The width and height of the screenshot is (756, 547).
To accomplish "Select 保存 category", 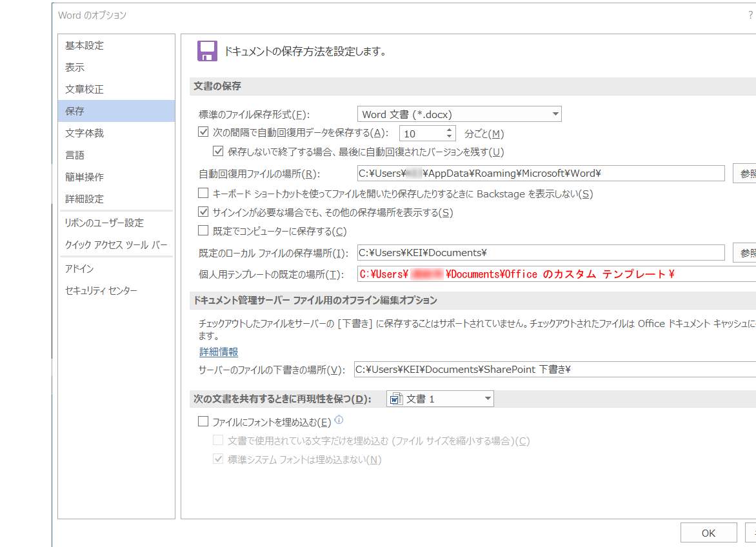I will (116, 112).
